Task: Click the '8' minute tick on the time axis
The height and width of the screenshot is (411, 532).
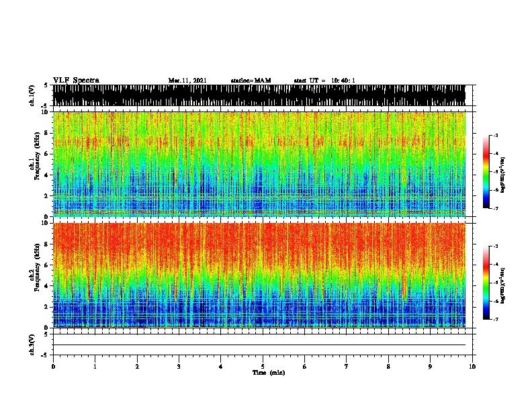Action: click(x=388, y=367)
